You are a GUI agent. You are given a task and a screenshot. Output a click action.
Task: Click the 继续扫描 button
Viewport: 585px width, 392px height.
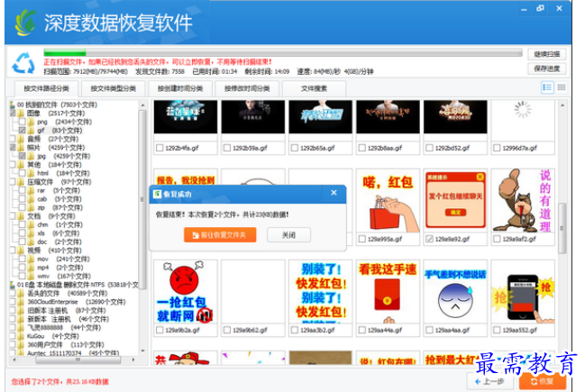click(547, 54)
